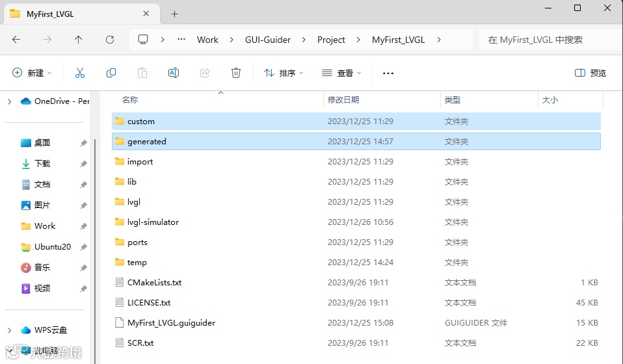Click the Delete trash can icon
The width and height of the screenshot is (623, 364).
(236, 73)
